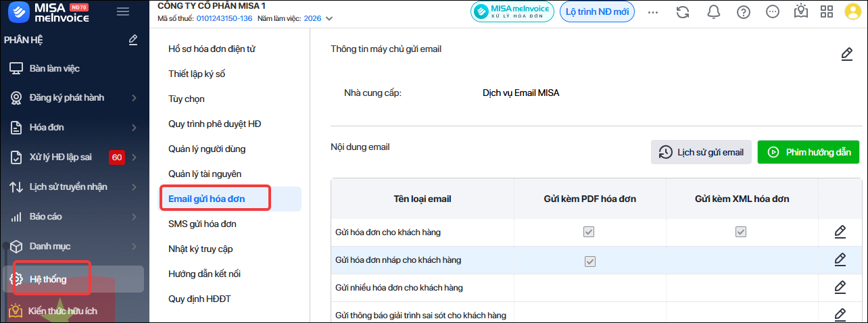Expand the 'Hóa đơn' sidebar submenu
Image resolution: width=868 pixels, height=323 pixels.
pos(134,127)
